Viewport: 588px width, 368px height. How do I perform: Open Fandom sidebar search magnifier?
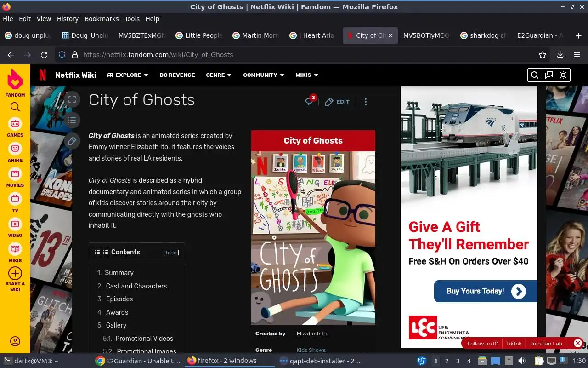(15, 107)
